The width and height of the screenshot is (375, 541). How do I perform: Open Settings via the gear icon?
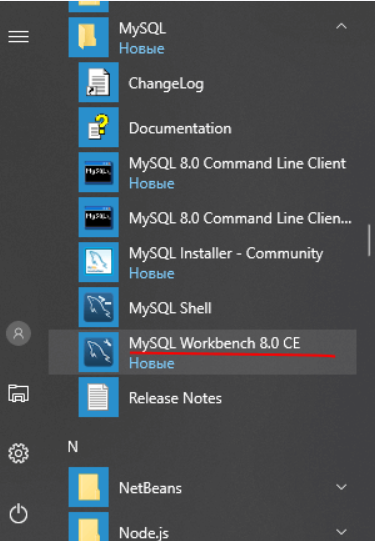coord(19,453)
